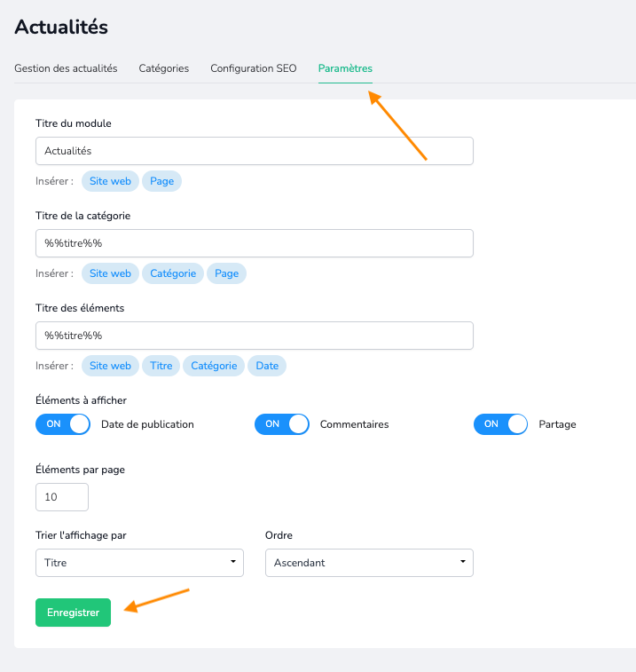The image size is (636, 672).
Task: Focus the Titre du module text field
Action: point(255,151)
